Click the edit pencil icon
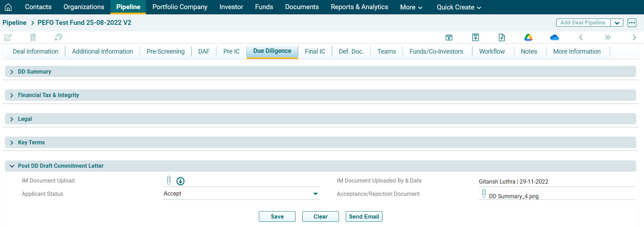This screenshot has height=227, width=644. pyautogui.click(x=8, y=37)
